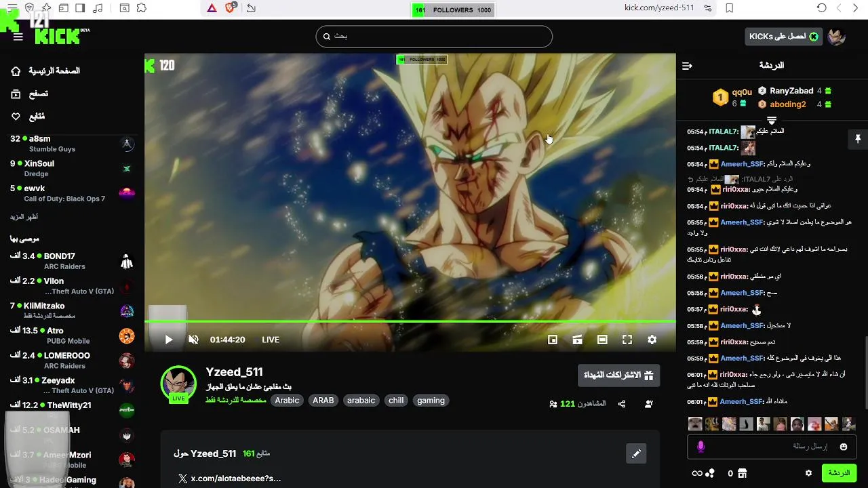Share the stream via share icon
868x488 pixels.
tap(621, 404)
